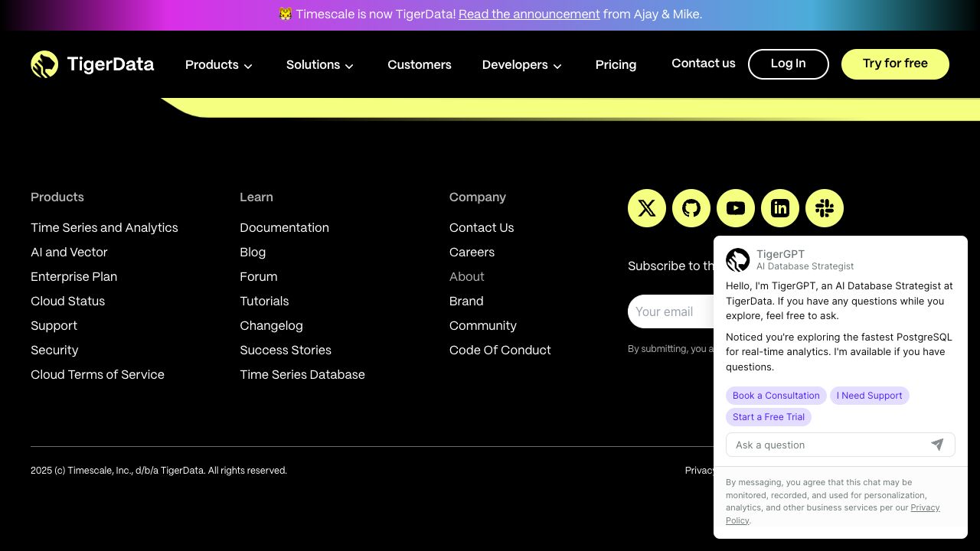Open Read the announcement banner link
980x551 pixels.
(529, 15)
